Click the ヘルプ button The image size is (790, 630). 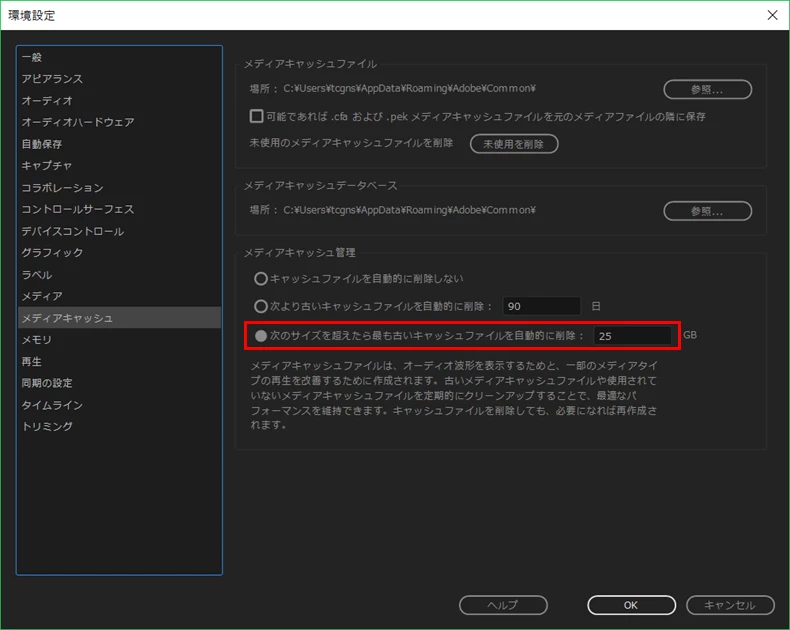pyautogui.click(x=503, y=605)
